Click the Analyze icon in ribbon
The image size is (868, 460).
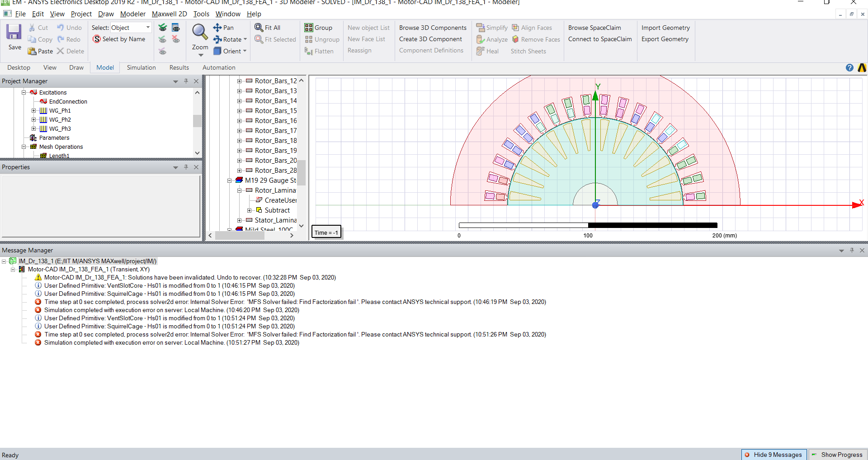[x=480, y=39]
